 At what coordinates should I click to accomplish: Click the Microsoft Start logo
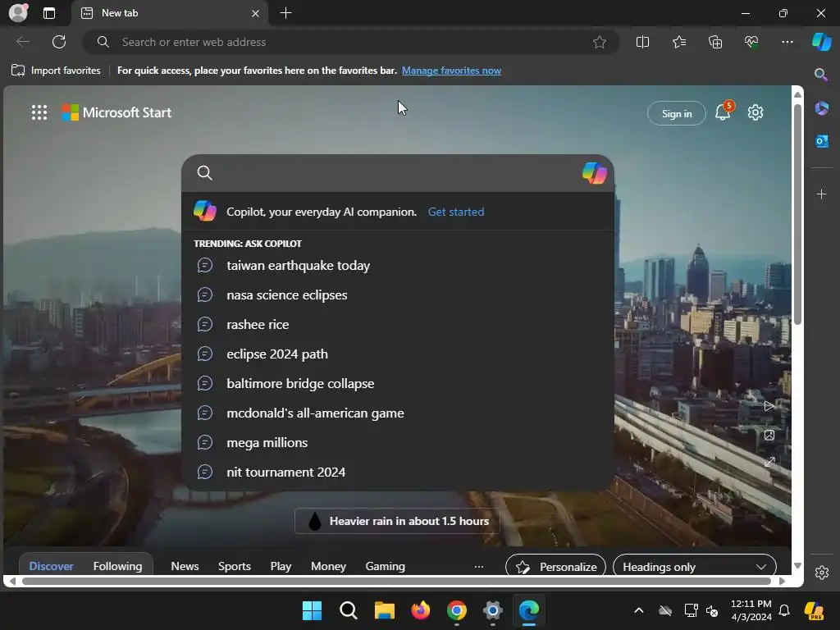(116, 112)
